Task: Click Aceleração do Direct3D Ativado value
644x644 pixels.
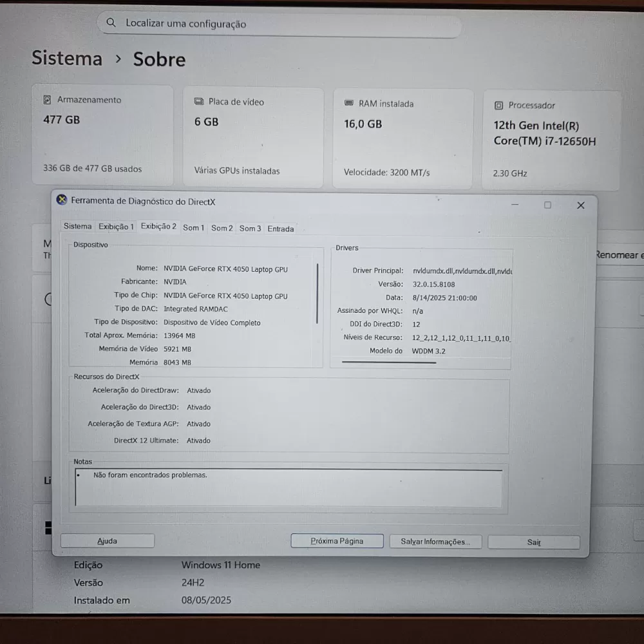Action: (x=199, y=407)
